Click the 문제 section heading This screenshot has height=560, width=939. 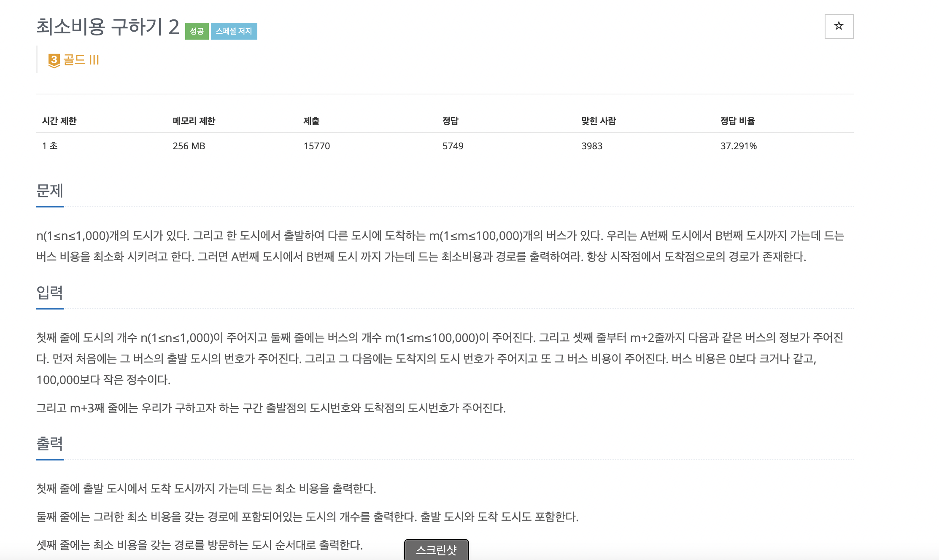50,191
